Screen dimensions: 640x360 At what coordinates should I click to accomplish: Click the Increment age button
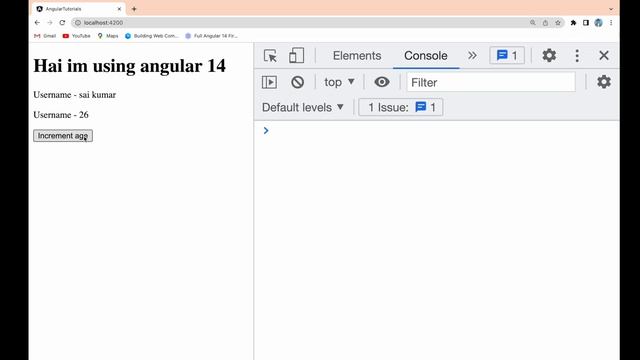tap(63, 136)
